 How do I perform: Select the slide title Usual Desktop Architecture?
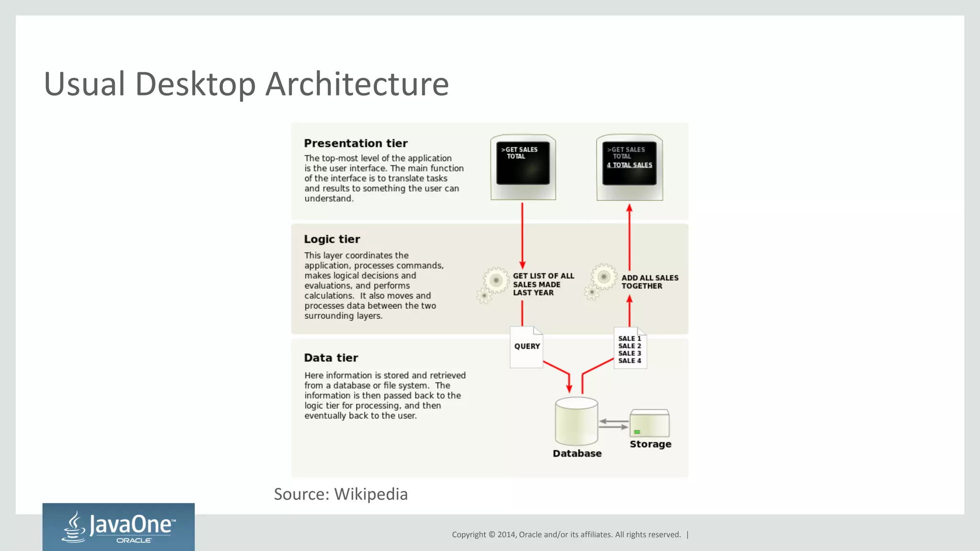click(x=246, y=84)
